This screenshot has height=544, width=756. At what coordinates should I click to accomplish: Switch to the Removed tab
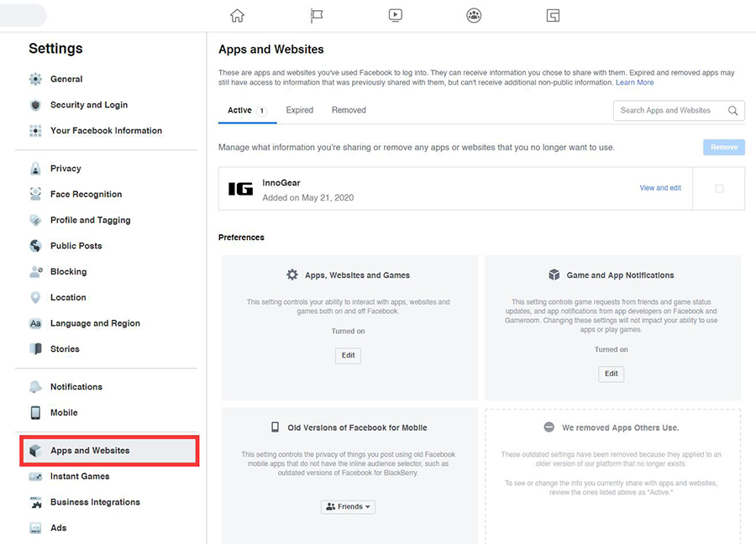348,109
